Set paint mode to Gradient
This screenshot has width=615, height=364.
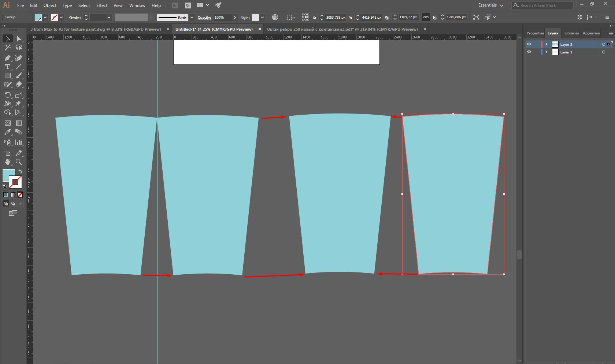(13, 195)
